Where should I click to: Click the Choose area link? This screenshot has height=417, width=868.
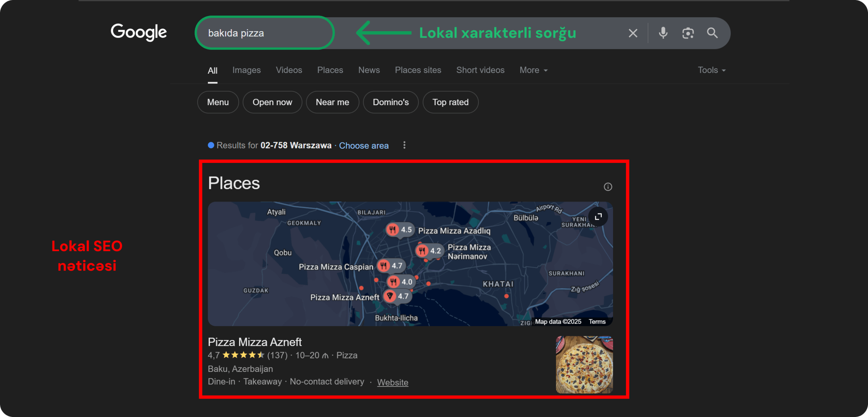(364, 146)
